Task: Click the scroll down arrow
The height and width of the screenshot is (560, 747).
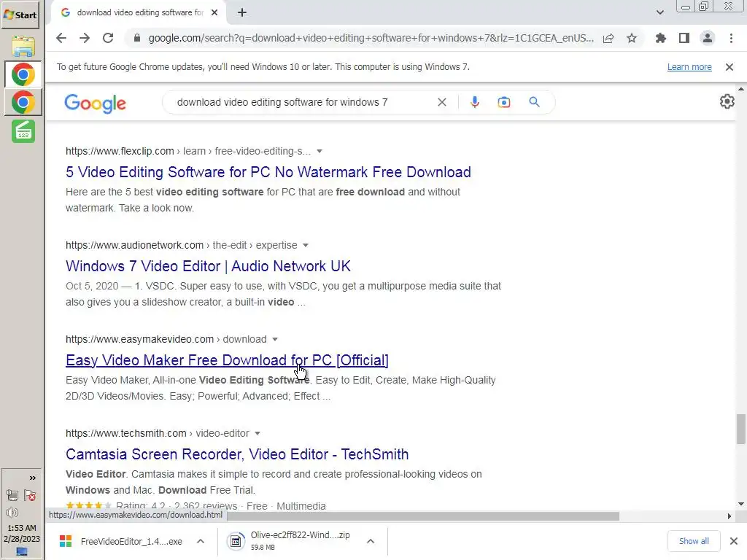Action: [x=741, y=504]
